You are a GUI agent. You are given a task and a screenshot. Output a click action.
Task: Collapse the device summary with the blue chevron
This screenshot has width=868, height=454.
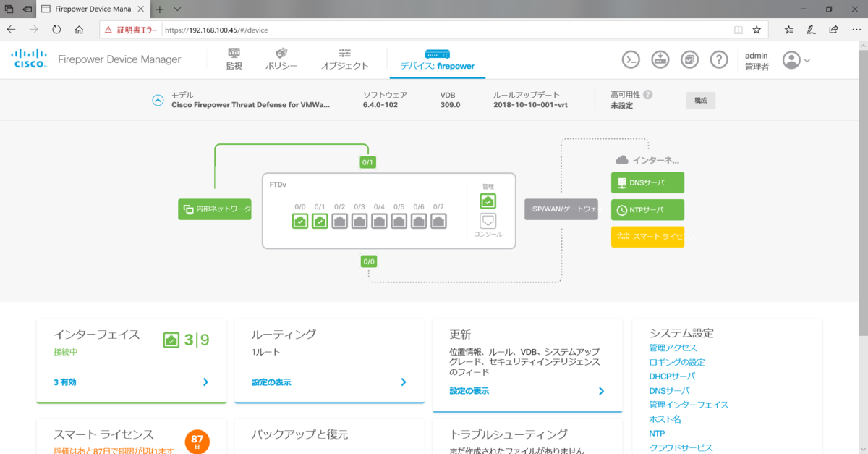[158, 100]
